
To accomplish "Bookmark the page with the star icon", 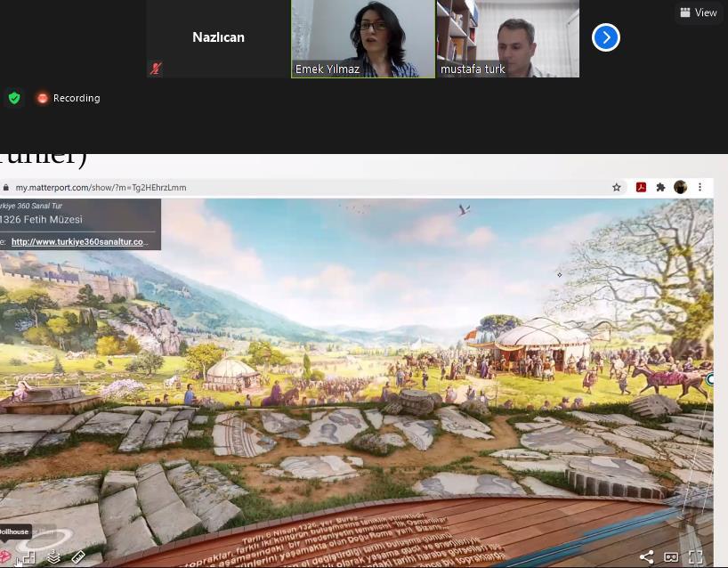I will tap(617, 188).
